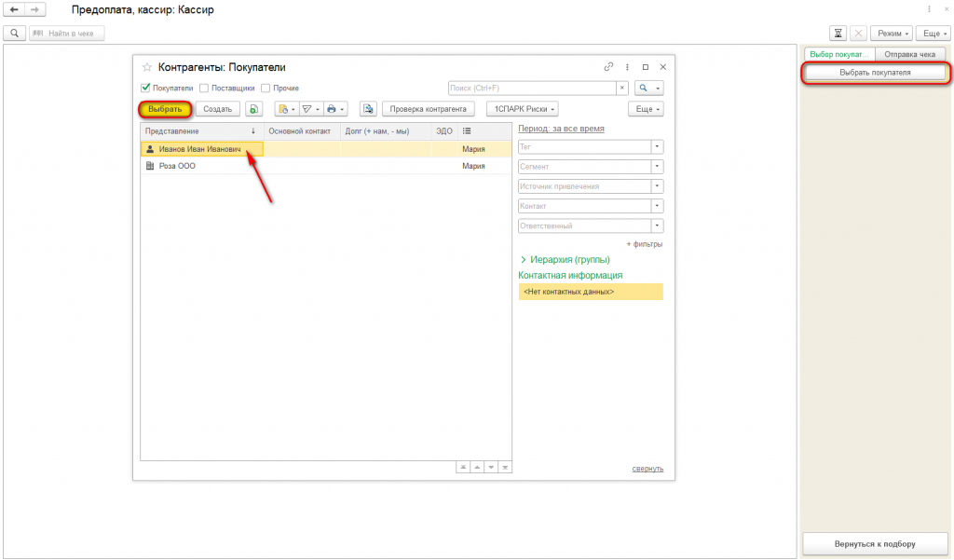Viewport: 954px width, 560px height.
Task: Click the свернуть link
Action: (x=647, y=469)
